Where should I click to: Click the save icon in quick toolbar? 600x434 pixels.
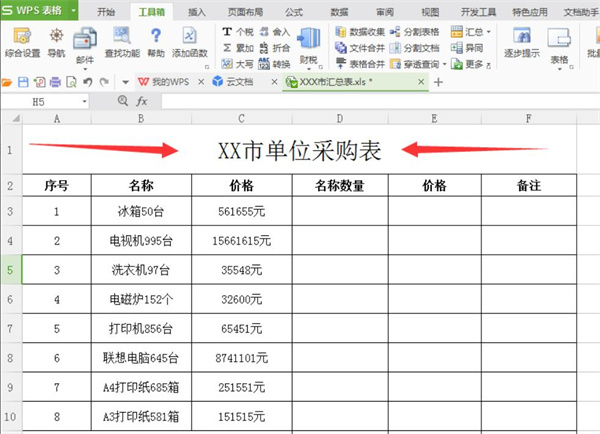[x=23, y=82]
